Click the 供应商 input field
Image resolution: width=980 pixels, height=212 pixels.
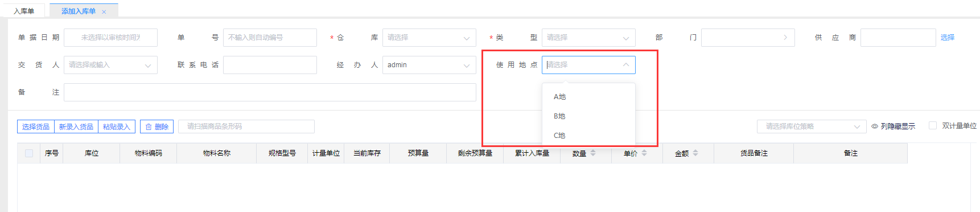click(x=898, y=38)
